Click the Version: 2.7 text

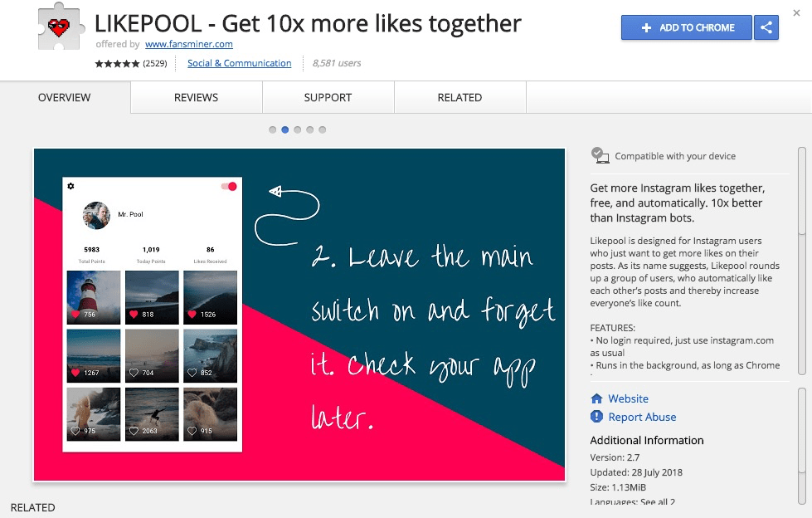615,458
